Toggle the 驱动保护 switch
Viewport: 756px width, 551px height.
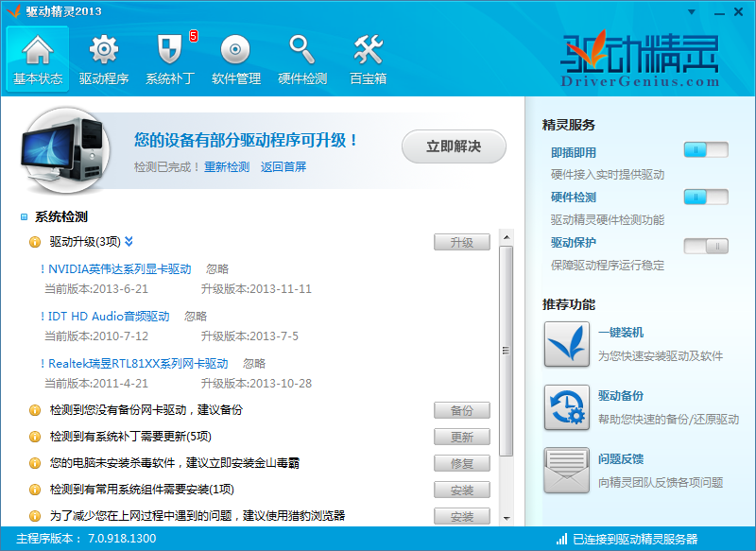click(706, 246)
